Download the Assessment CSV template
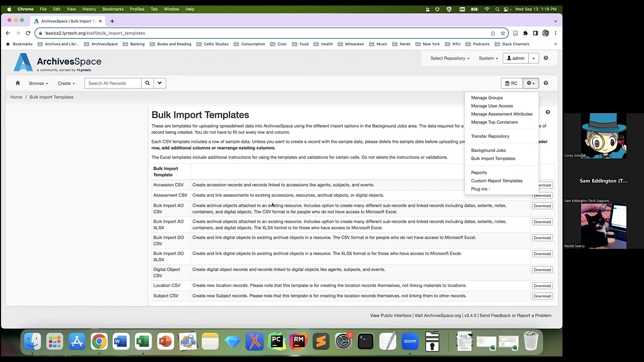The height and width of the screenshot is (362, 644). point(542,196)
